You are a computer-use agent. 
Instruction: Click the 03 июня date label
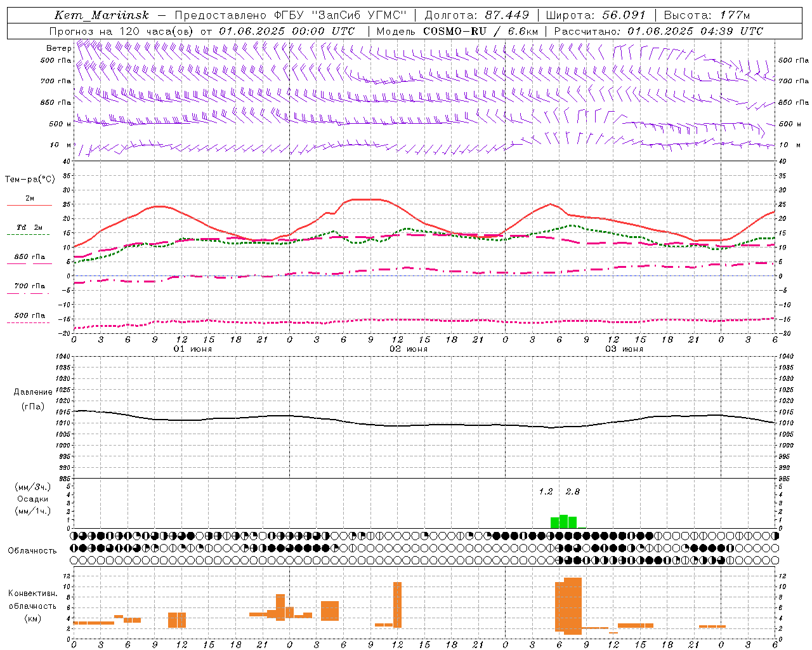click(x=624, y=349)
